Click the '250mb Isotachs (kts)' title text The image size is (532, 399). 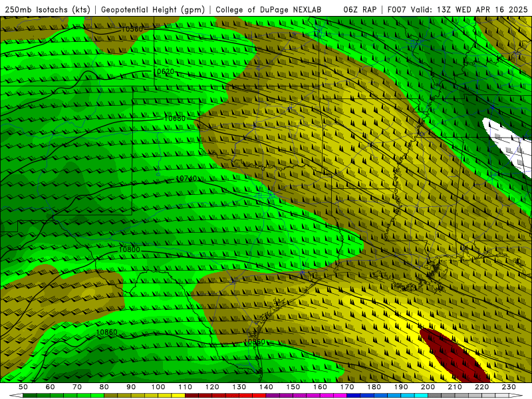(47, 10)
